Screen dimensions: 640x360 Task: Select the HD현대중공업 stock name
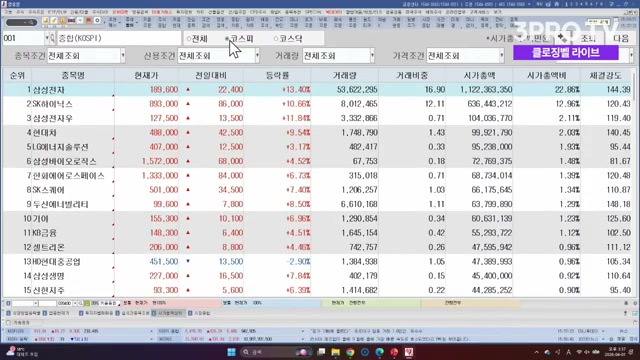point(56,261)
